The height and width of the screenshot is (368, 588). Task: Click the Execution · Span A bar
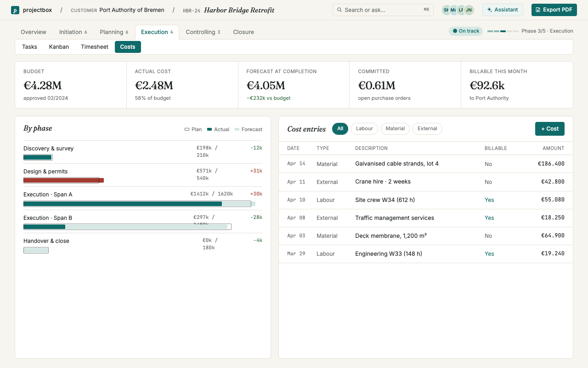[x=139, y=204]
